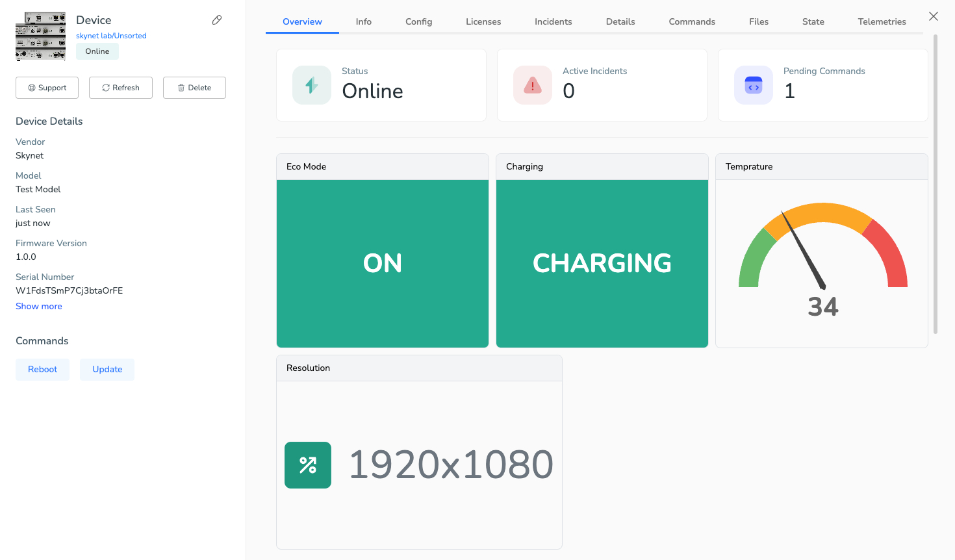Open the Details tab

coord(620,21)
